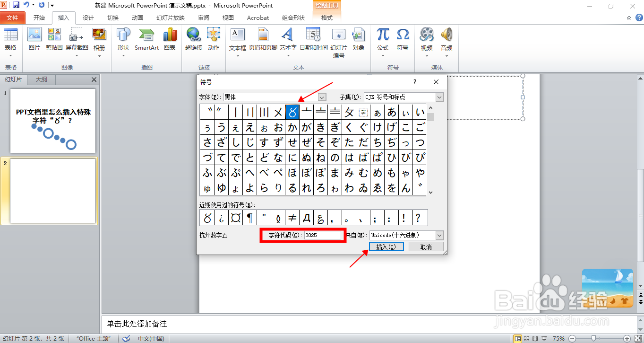The width and height of the screenshot is (644, 343).
Task: Open the 符号 symbol tool in ribbon
Action: click(403, 39)
